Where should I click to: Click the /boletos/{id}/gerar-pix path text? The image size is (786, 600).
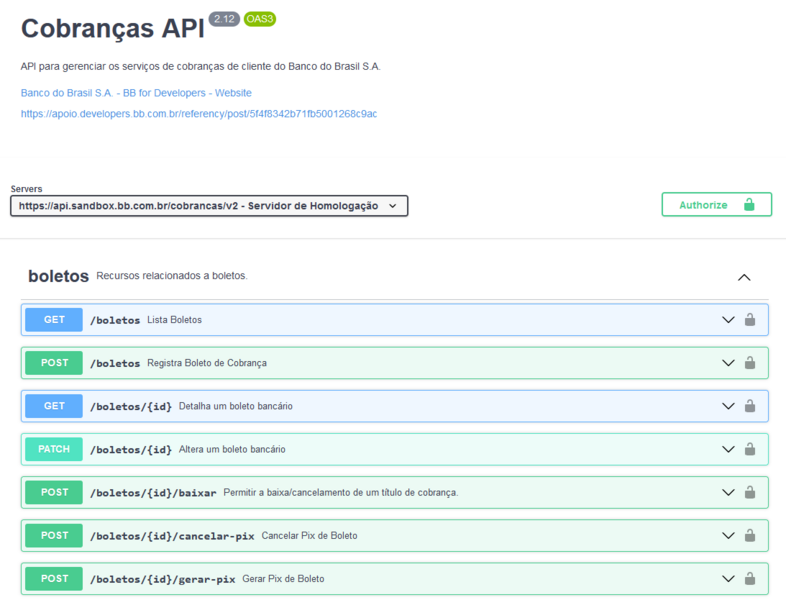162,579
